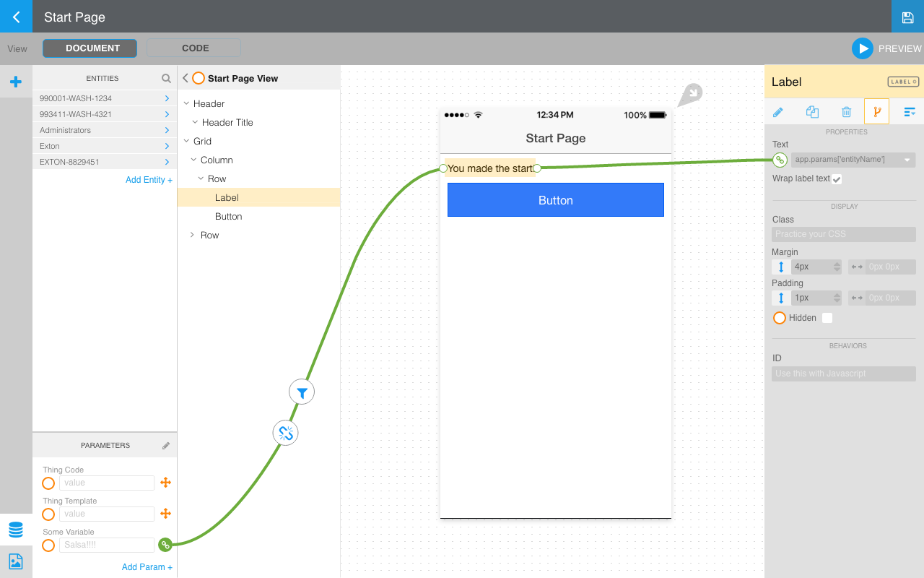This screenshot has width=924, height=578.
Task: Go back using the top-left arrow
Action: click(x=16, y=17)
